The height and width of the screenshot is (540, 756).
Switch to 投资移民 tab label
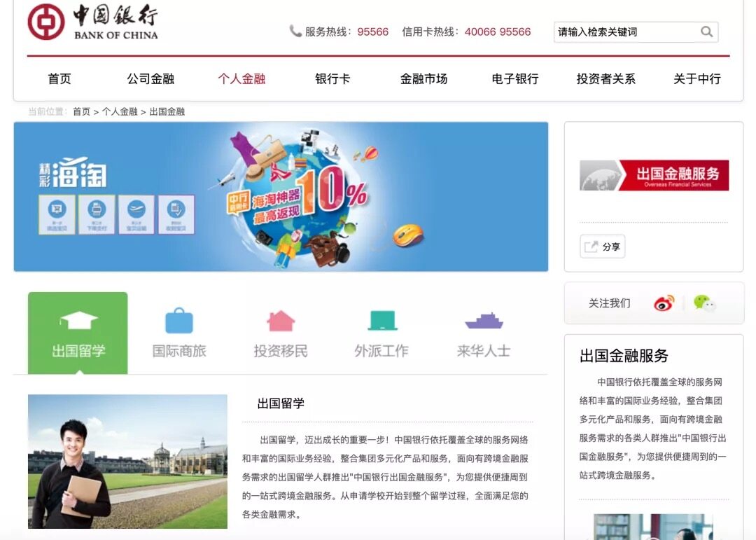pos(281,351)
